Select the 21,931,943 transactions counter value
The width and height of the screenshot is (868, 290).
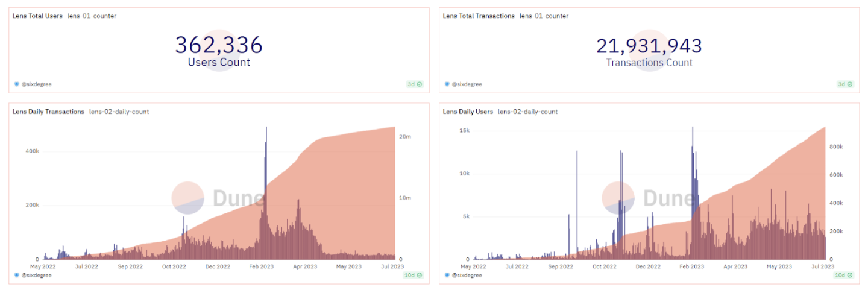pos(649,46)
